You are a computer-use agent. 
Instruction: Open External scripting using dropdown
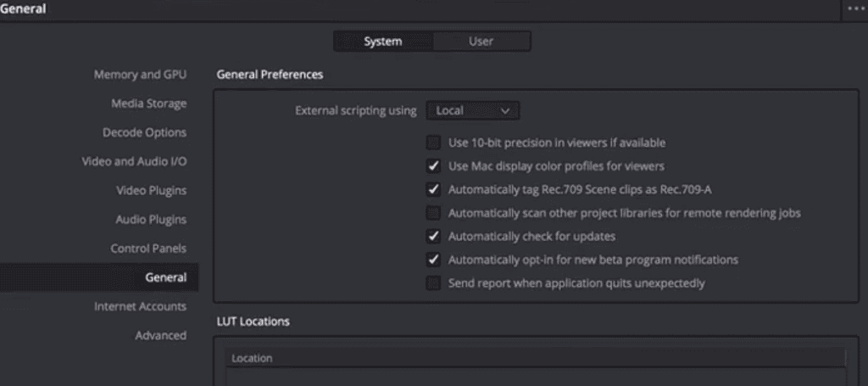[473, 111]
